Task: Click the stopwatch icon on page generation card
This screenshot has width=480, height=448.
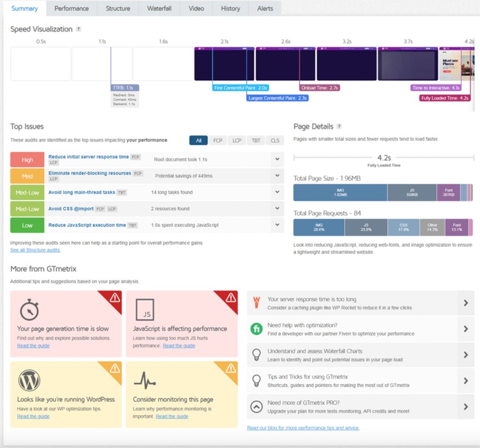Action: coord(29,310)
